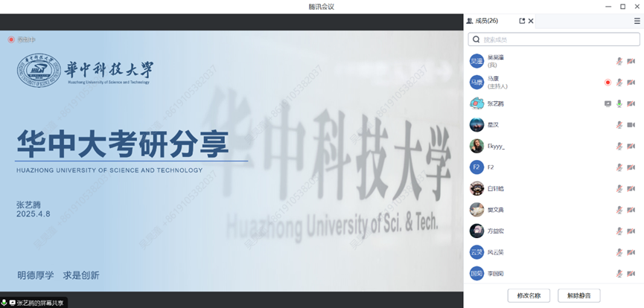Click the 修改名称 button
The height and width of the screenshot is (308, 644).
click(529, 295)
